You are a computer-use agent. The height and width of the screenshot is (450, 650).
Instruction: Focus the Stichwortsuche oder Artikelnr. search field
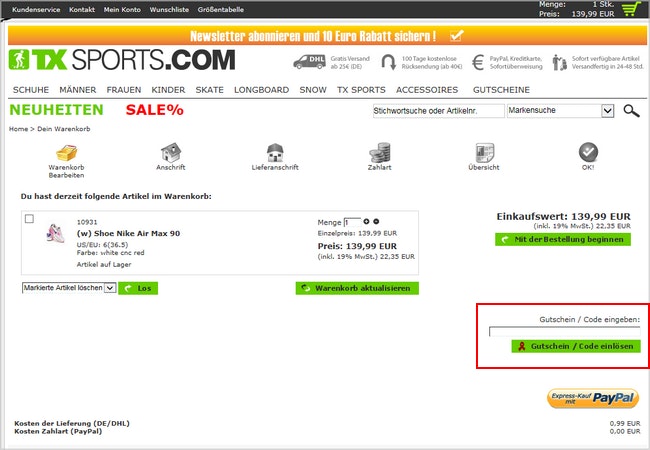[x=439, y=111]
